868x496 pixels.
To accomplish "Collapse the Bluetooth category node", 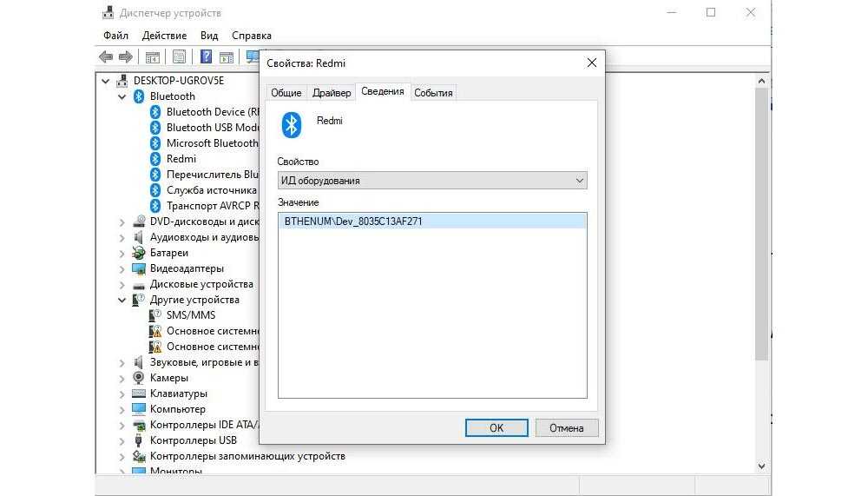I will (x=122, y=96).
